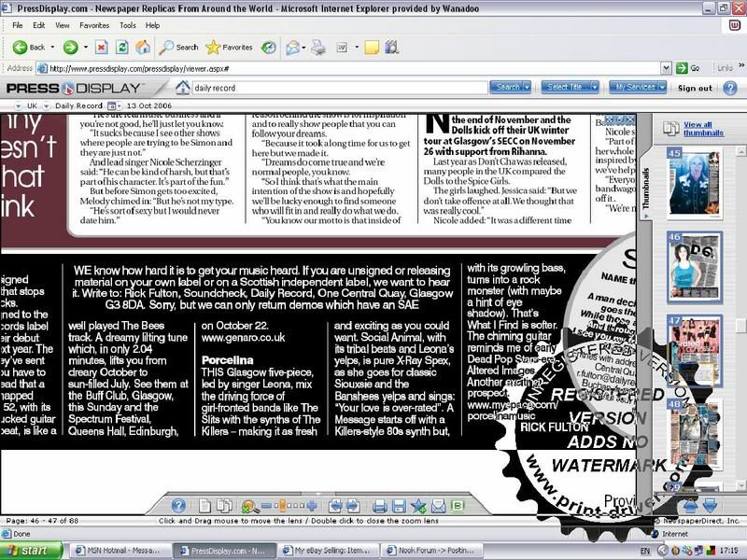Open the Favorites menu

click(94, 25)
